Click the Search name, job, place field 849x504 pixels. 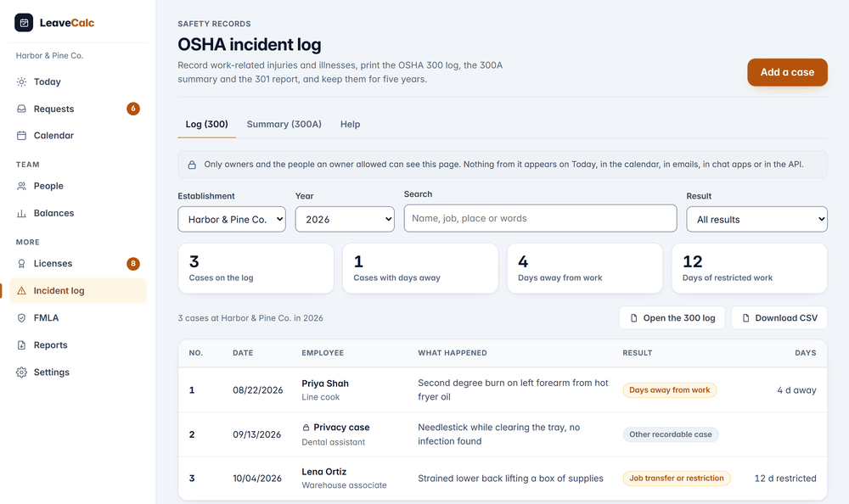(540, 218)
